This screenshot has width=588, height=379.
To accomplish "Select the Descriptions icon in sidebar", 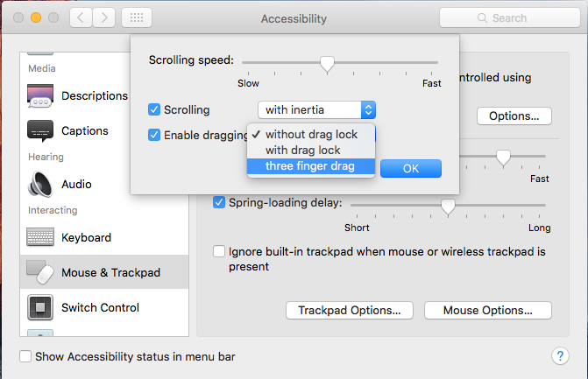I will point(40,96).
